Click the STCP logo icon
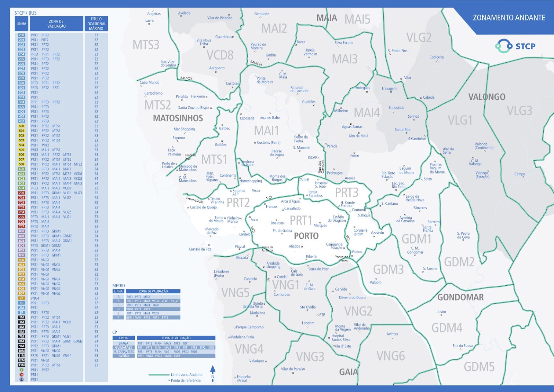This screenshot has height=392, width=554. pos(503,46)
